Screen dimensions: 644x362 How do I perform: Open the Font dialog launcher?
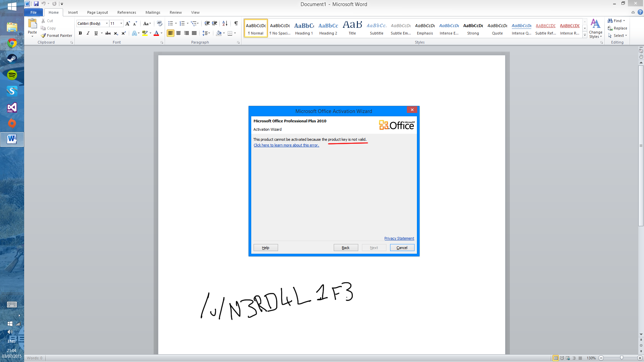point(162,43)
